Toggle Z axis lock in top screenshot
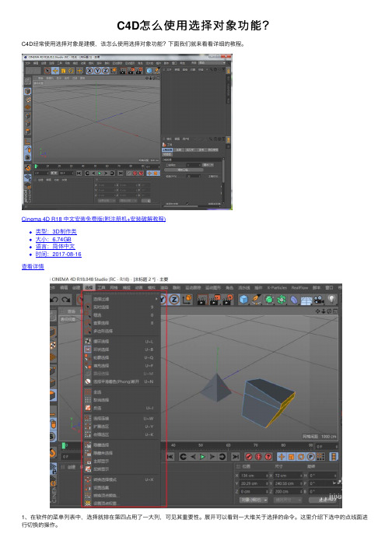This screenshot has width=392, height=555. point(106,71)
